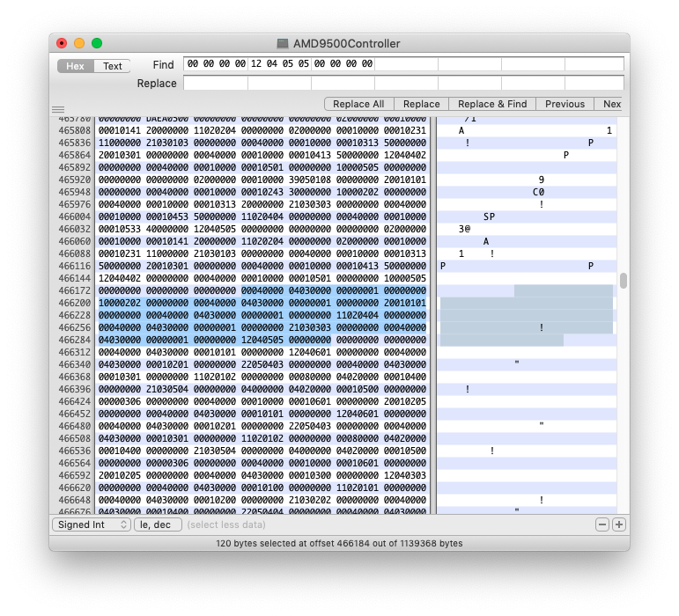The width and height of the screenshot is (679, 616).
Task: Click hex value 11020101 in row 466620
Action: point(358,488)
